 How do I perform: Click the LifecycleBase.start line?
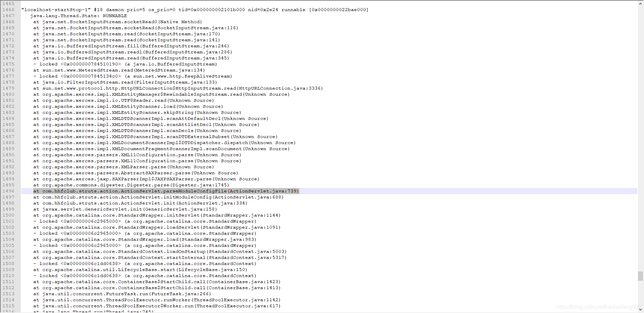[x=140, y=270]
